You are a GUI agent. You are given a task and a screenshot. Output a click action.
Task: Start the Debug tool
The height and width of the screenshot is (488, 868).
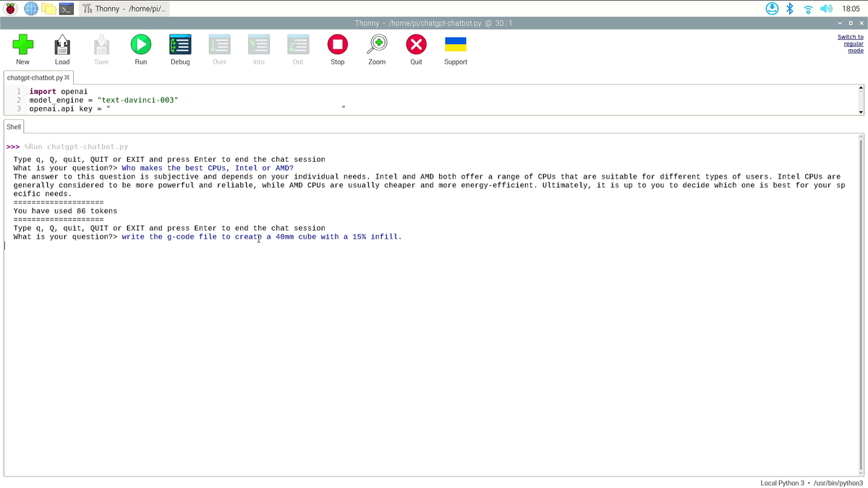click(x=180, y=50)
